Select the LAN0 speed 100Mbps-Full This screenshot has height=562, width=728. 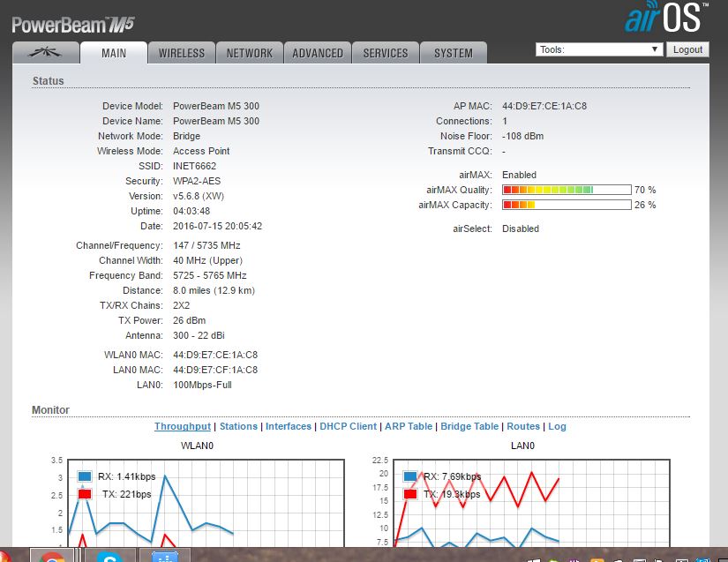pos(202,385)
